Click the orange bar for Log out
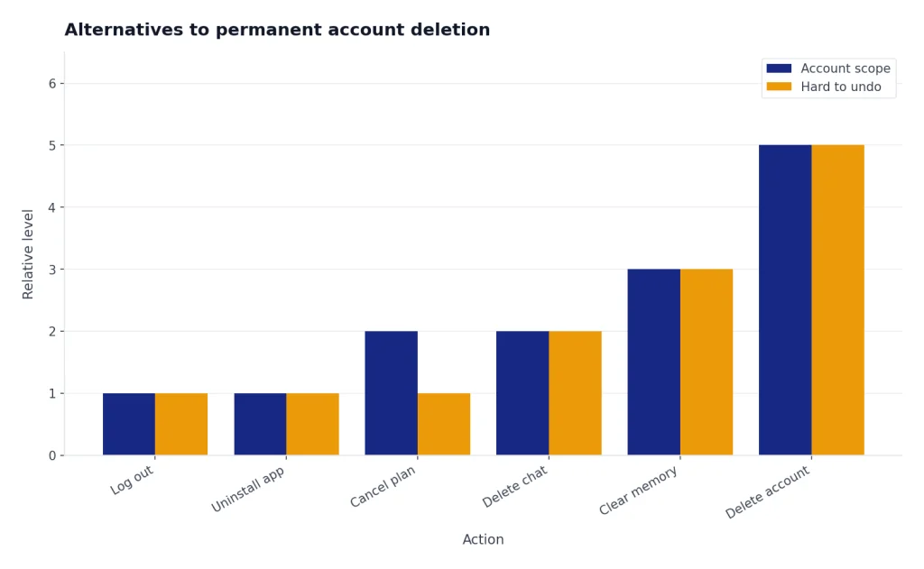924x569 pixels. tap(181, 424)
